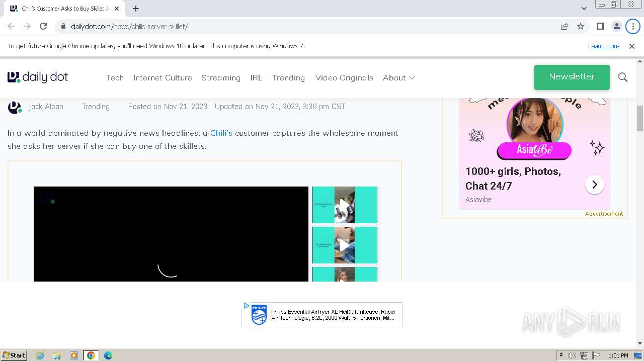Screen dimensions: 644x362
Task: View site information lock icon
Action: click(x=63, y=26)
